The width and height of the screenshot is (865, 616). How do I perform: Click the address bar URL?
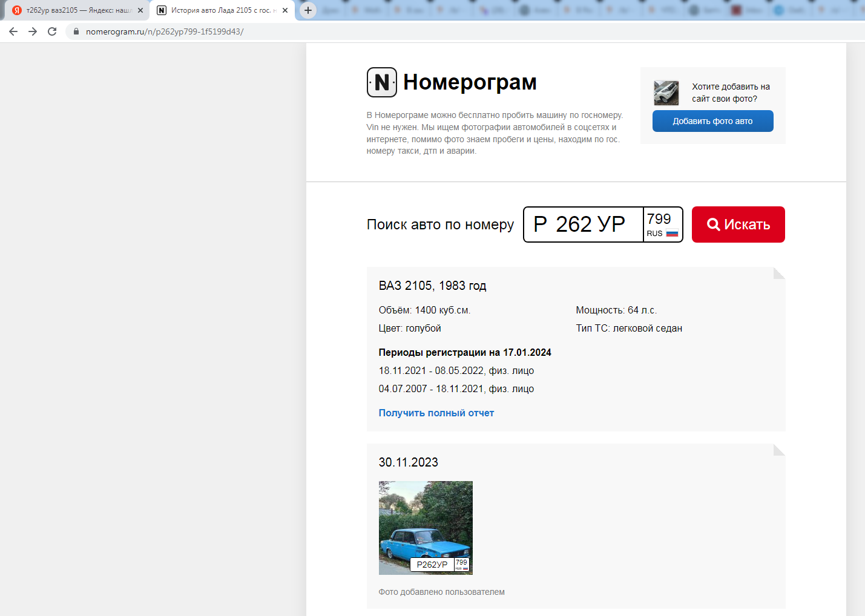click(165, 31)
